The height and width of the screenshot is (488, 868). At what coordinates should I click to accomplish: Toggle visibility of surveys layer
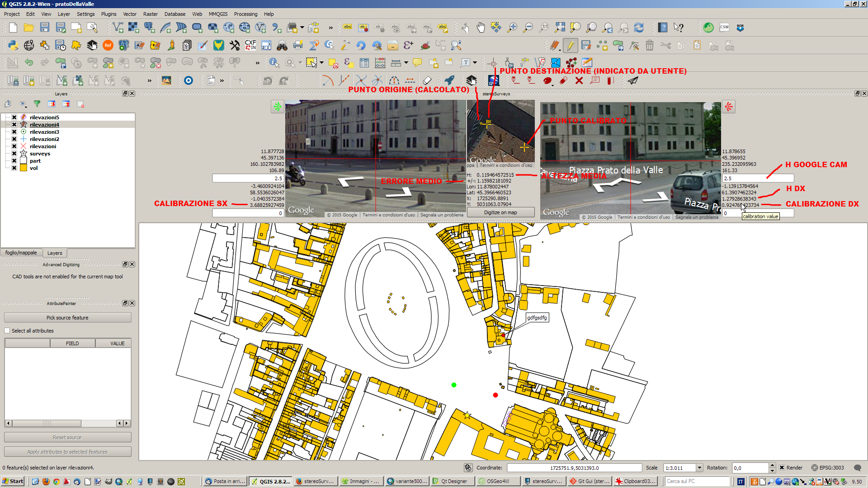tap(14, 153)
